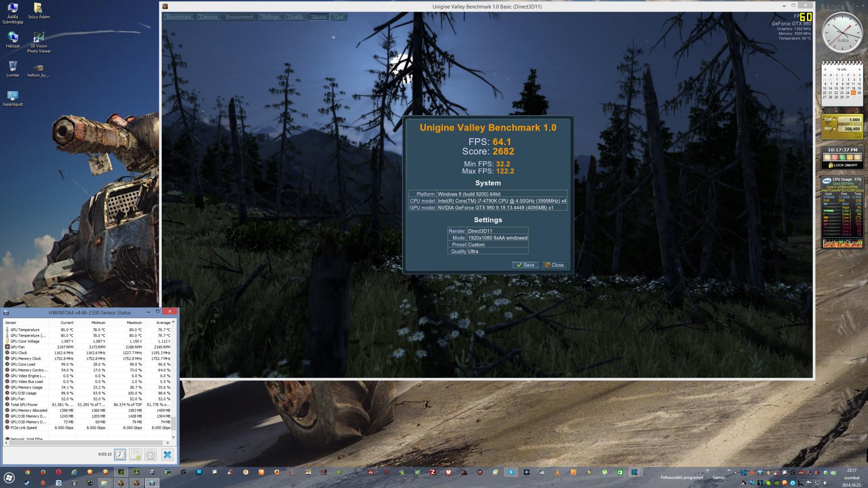Image resolution: width=868 pixels, height=488 pixels.
Task: Go to previous month in calendar gadget
Action: point(825,70)
